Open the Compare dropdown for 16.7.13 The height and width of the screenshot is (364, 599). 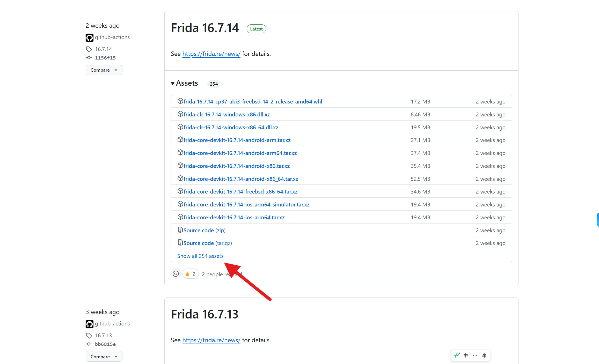[x=104, y=356]
